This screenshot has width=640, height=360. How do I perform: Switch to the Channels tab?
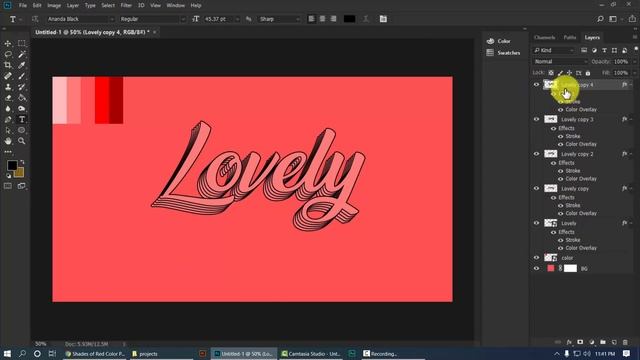pos(544,37)
